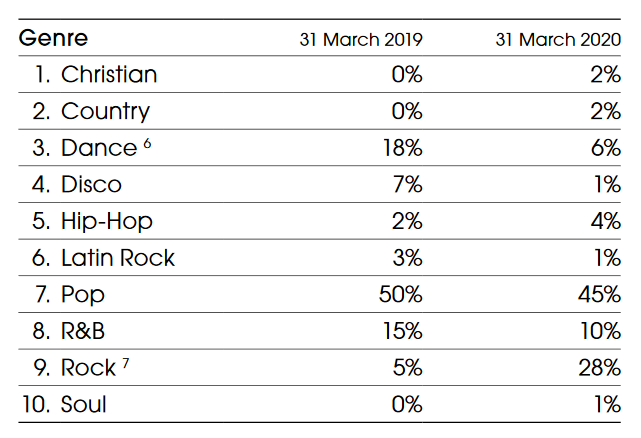
Task: Select the Latin Rock genre label
Action: pos(118,258)
